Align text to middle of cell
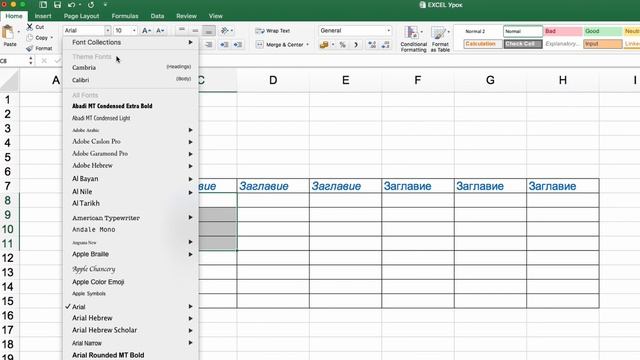The height and width of the screenshot is (360, 640). click(x=195, y=30)
